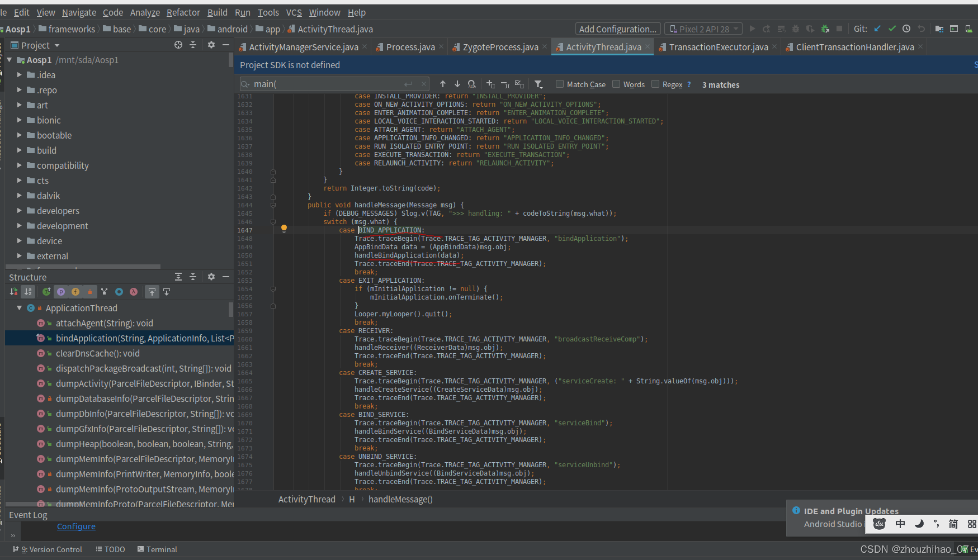Click Git commit checkmark icon
The image size is (978, 560).
pos(892,29)
